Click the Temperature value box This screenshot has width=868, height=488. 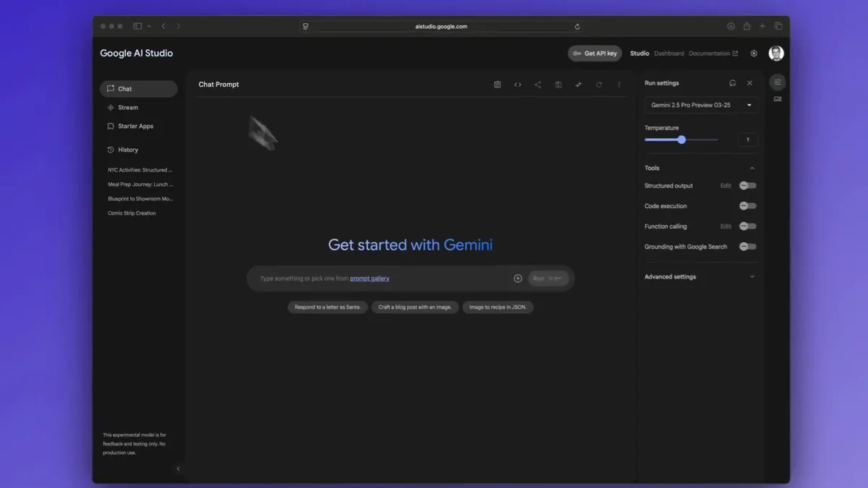(748, 140)
